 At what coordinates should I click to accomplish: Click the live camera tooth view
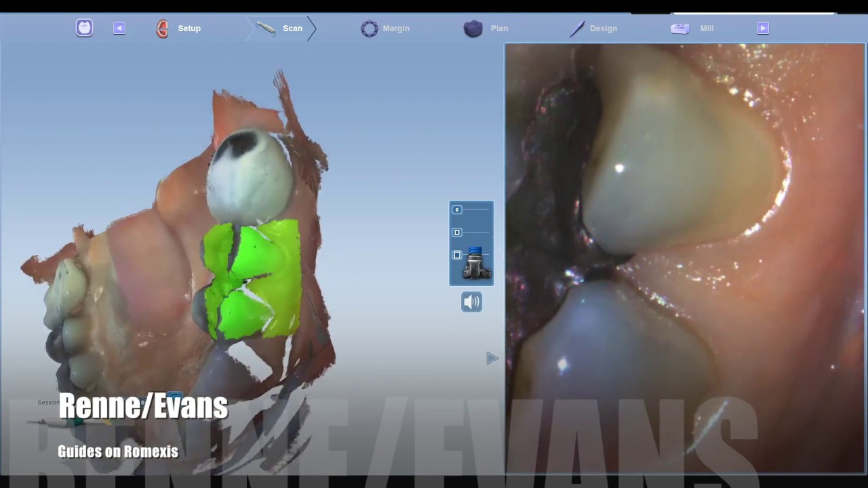coord(684,258)
